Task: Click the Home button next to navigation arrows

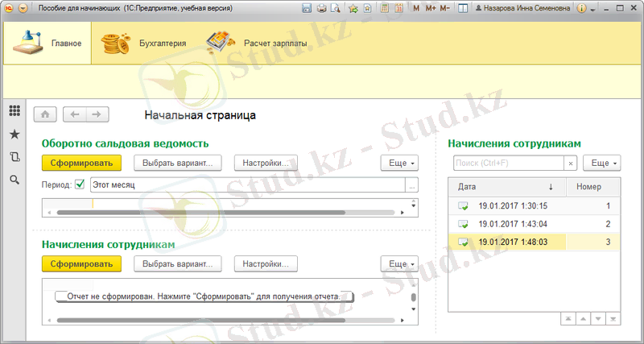Action: pyautogui.click(x=44, y=114)
